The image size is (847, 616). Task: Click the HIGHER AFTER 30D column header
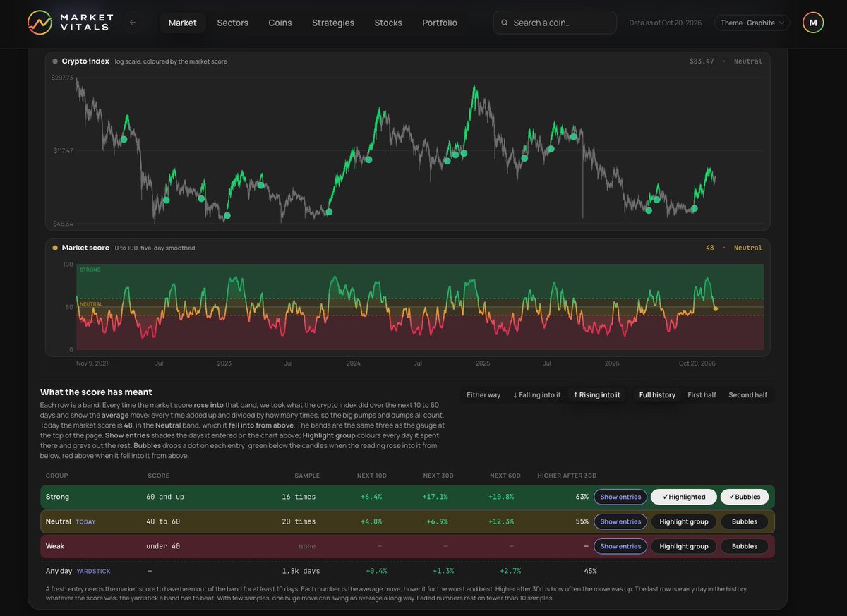point(567,476)
